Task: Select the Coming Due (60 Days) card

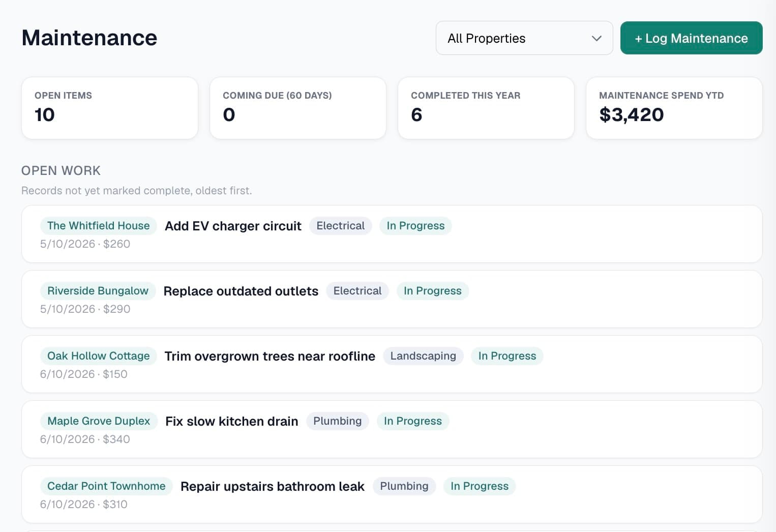Action: coord(298,108)
